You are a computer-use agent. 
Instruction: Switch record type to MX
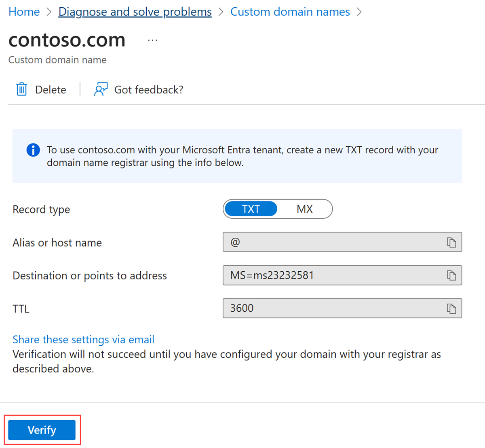[x=304, y=209]
